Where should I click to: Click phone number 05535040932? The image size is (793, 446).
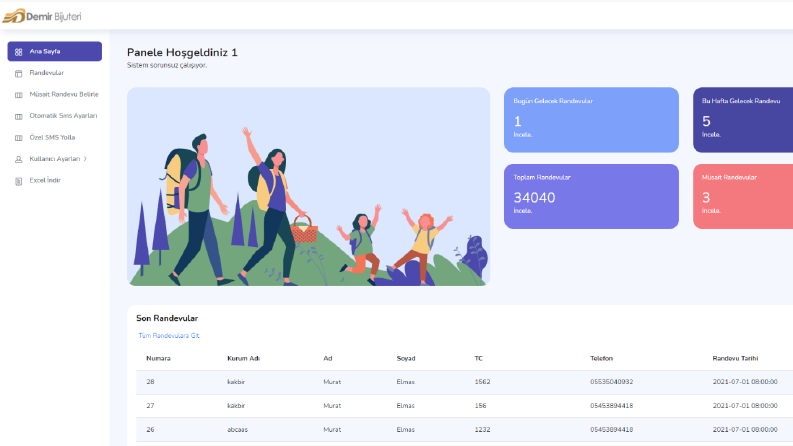click(x=611, y=382)
